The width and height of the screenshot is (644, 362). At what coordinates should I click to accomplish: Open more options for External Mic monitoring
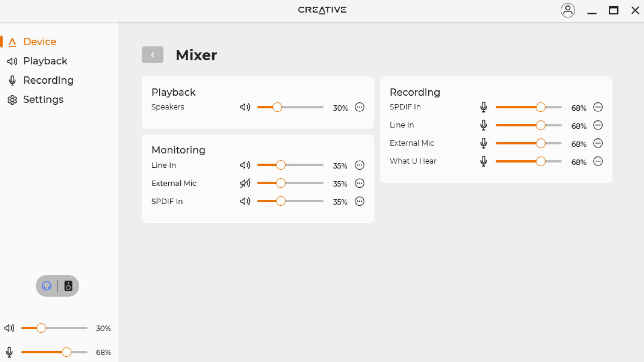click(x=359, y=183)
